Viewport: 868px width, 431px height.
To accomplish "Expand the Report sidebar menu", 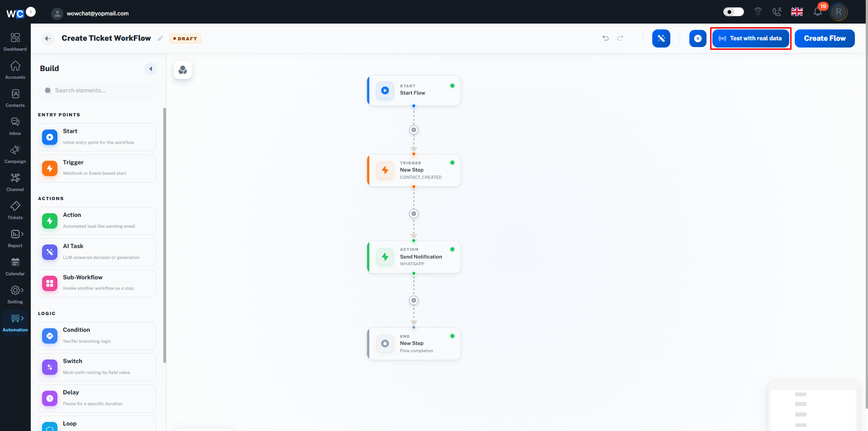I will point(15,239).
